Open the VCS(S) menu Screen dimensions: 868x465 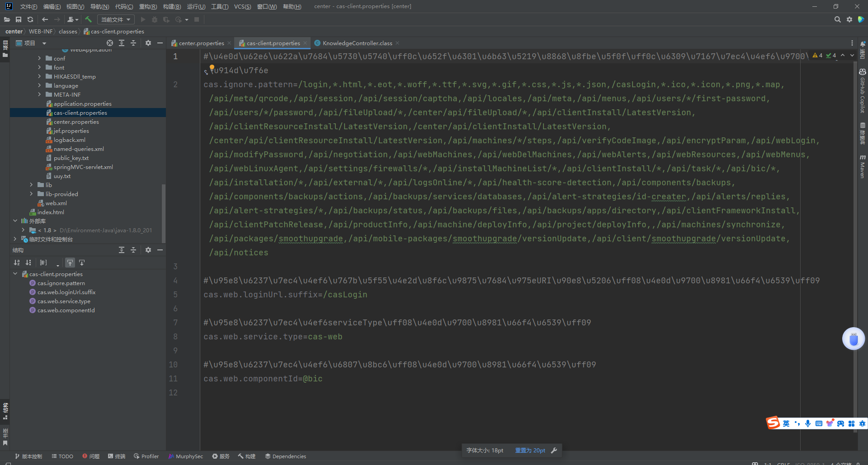coord(242,6)
